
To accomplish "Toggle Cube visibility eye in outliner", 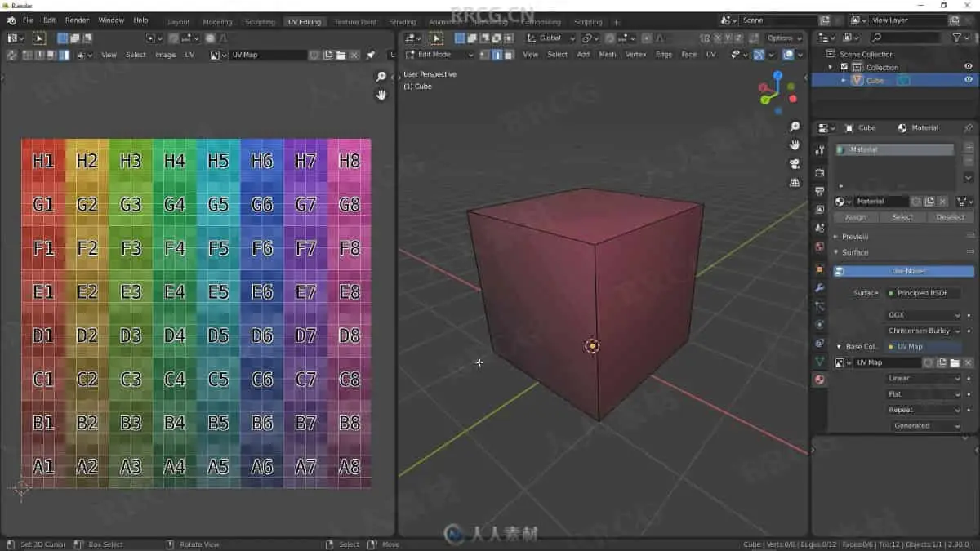I will tap(969, 80).
